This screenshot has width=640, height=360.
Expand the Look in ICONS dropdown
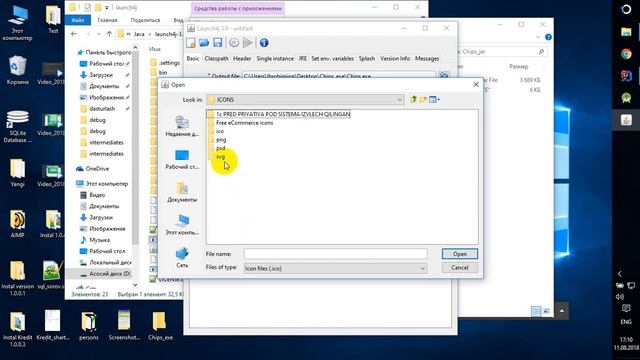[399, 100]
